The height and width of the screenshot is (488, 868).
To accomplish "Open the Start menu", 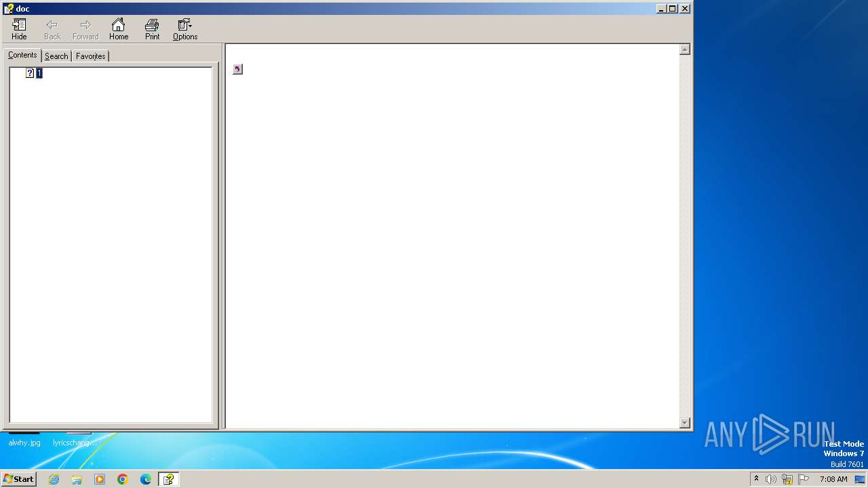I will (x=18, y=479).
